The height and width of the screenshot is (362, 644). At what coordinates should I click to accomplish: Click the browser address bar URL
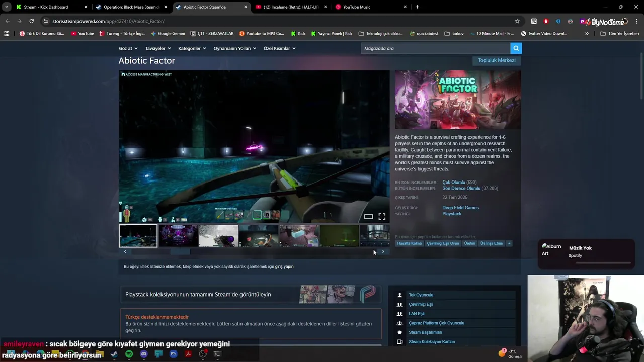click(x=108, y=21)
